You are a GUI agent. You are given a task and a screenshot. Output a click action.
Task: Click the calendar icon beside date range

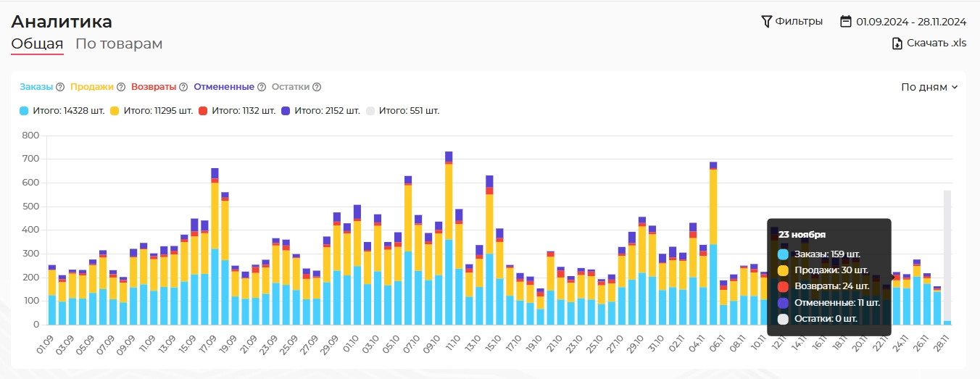(x=845, y=22)
